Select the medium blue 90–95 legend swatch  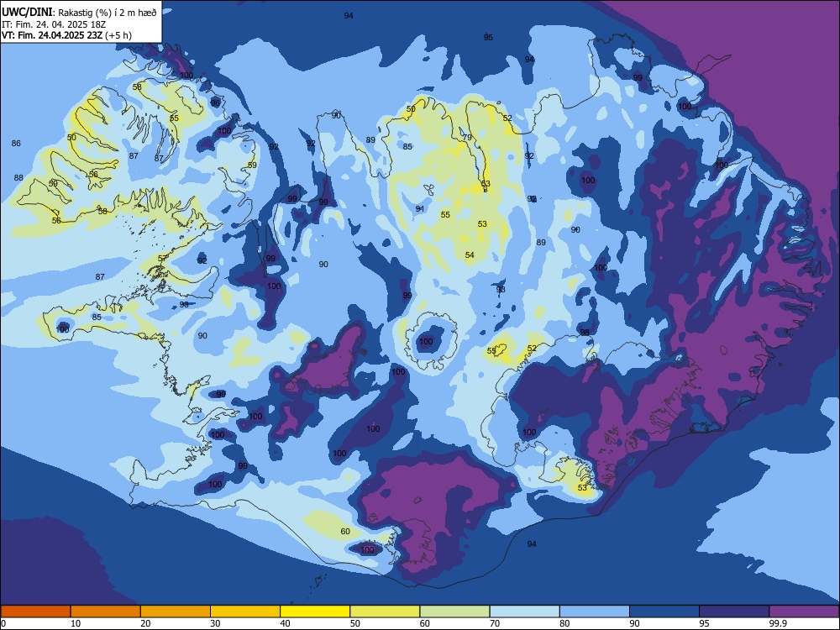664,612
